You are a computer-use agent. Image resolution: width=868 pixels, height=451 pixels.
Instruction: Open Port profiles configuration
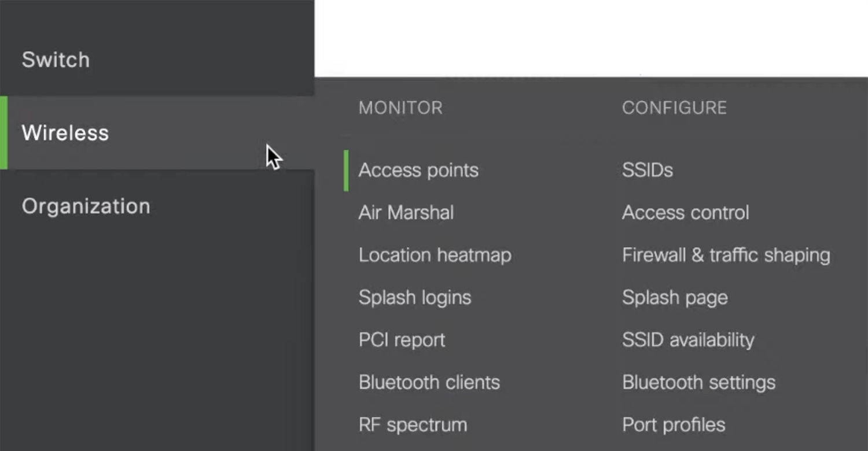coord(673,424)
